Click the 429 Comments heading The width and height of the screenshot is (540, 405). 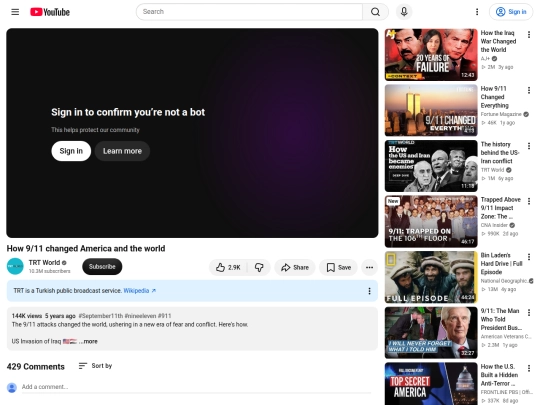tap(36, 367)
